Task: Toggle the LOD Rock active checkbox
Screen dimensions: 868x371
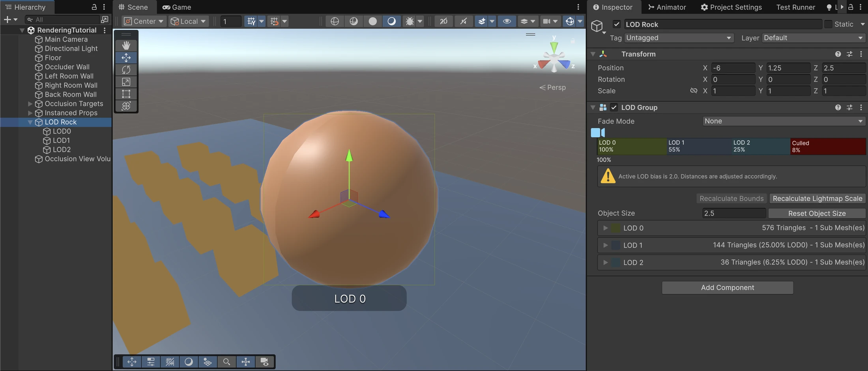Action: click(617, 24)
